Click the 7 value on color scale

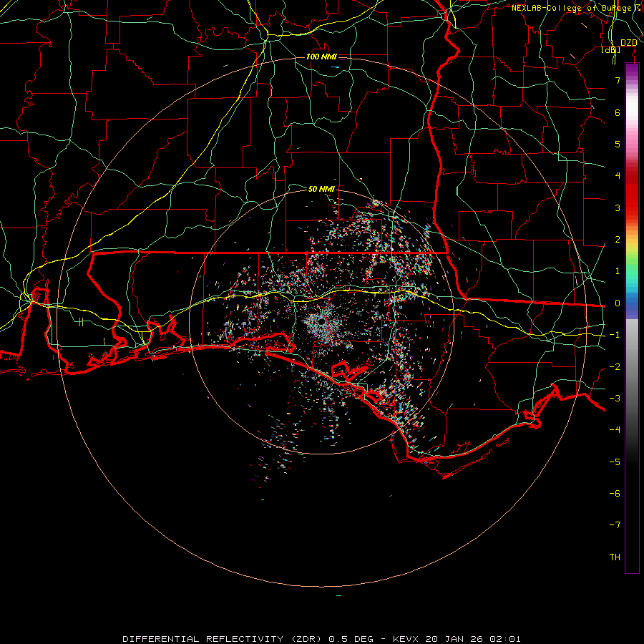tap(618, 80)
